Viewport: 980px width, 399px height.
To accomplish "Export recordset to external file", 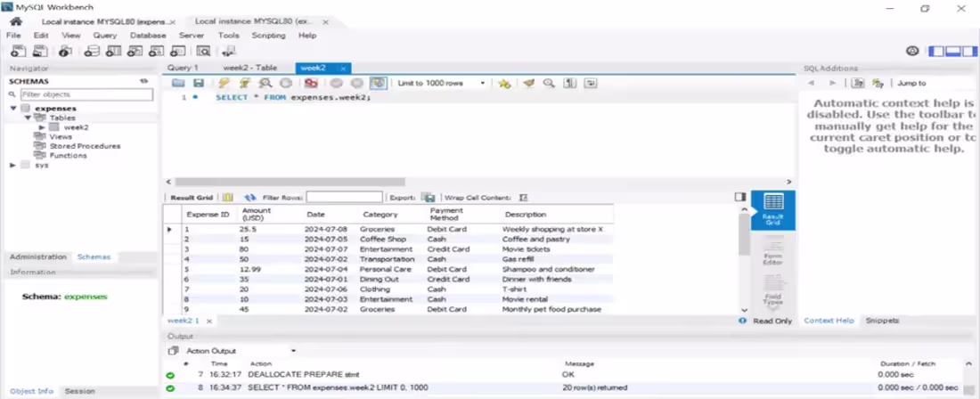I will [429, 198].
